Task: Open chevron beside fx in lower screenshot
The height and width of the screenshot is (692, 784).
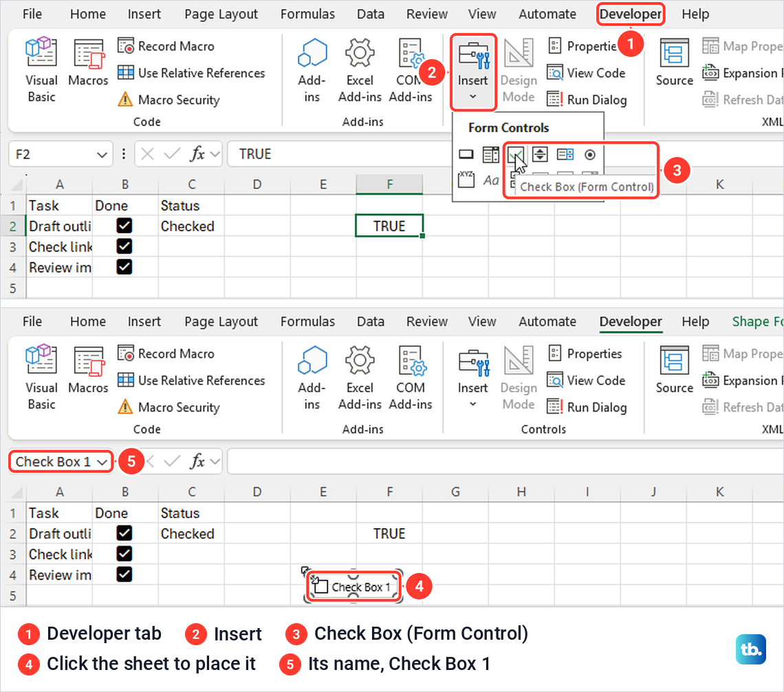Action: (215, 462)
